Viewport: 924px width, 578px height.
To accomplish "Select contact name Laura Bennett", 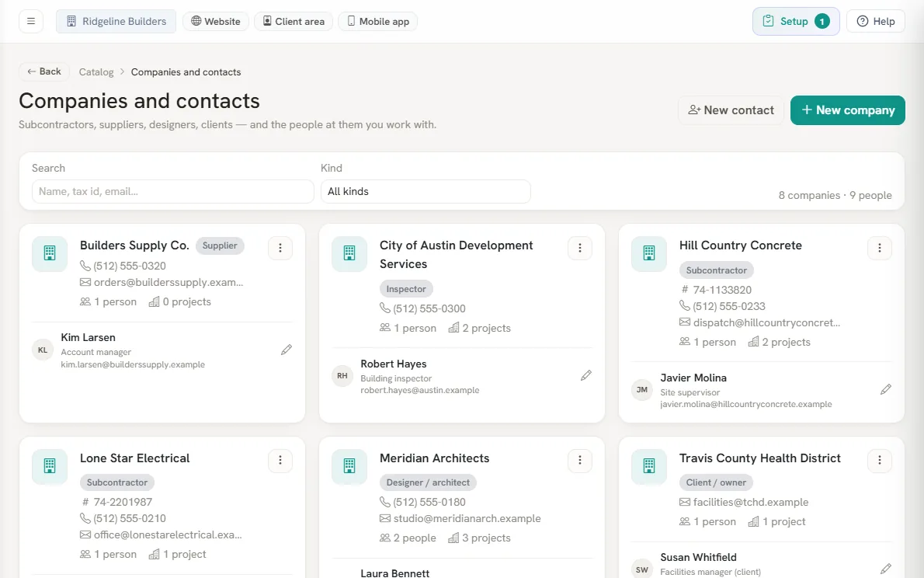I will [x=394, y=573].
